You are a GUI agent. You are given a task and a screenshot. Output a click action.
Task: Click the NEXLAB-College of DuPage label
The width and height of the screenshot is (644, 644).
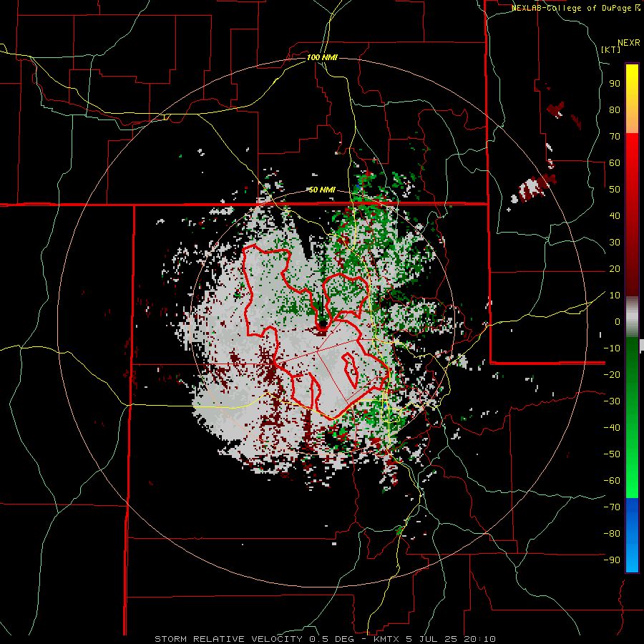(x=571, y=8)
